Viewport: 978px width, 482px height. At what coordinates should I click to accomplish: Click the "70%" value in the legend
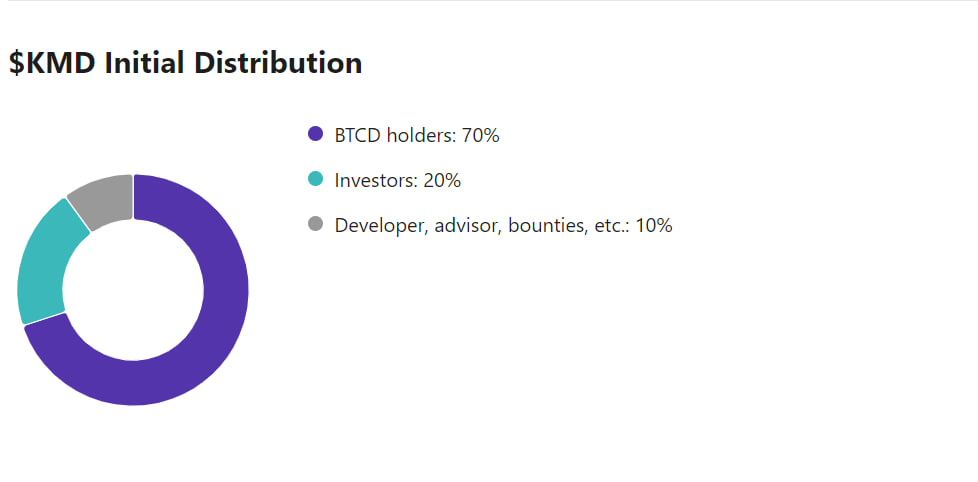click(x=480, y=135)
